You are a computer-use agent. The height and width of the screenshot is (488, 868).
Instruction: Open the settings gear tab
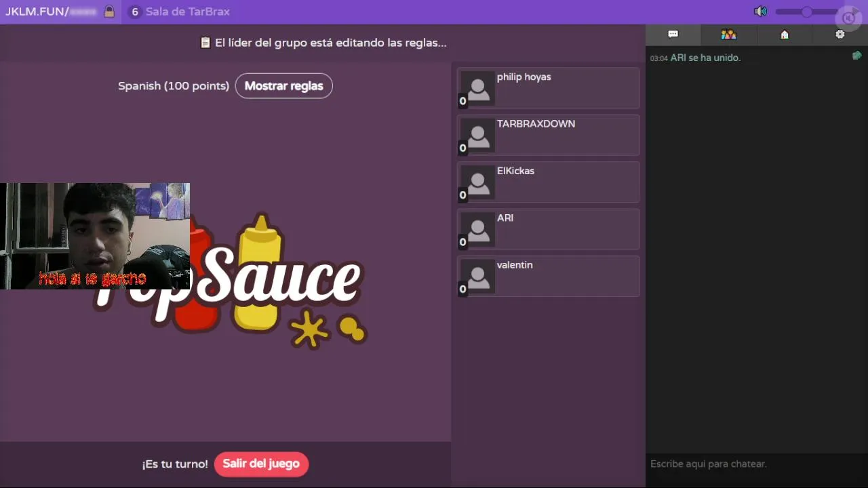click(x=840, y=35)
